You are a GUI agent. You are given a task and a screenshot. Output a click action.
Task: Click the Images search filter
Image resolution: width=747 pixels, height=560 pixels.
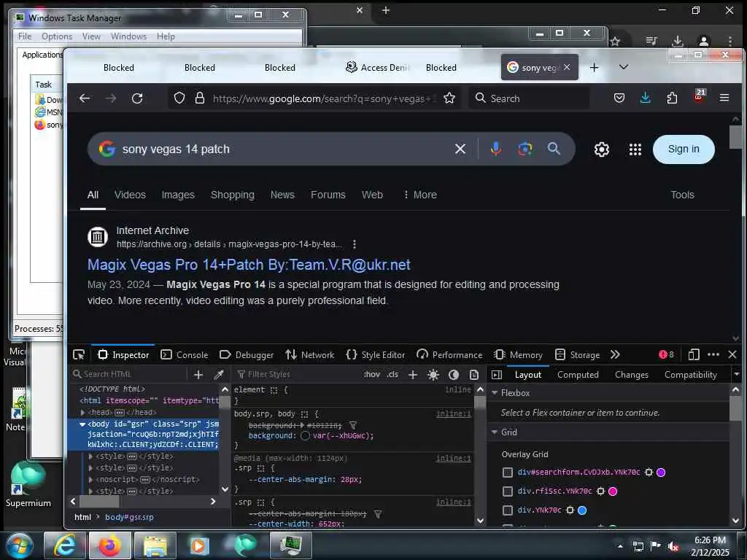pyautogui.click(x=178, y=195)
